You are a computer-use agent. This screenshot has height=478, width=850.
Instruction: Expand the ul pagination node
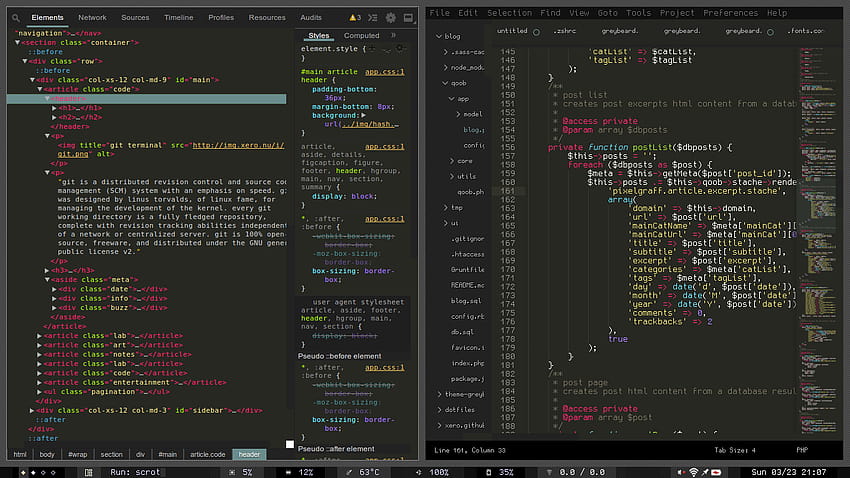coord(40,392)
